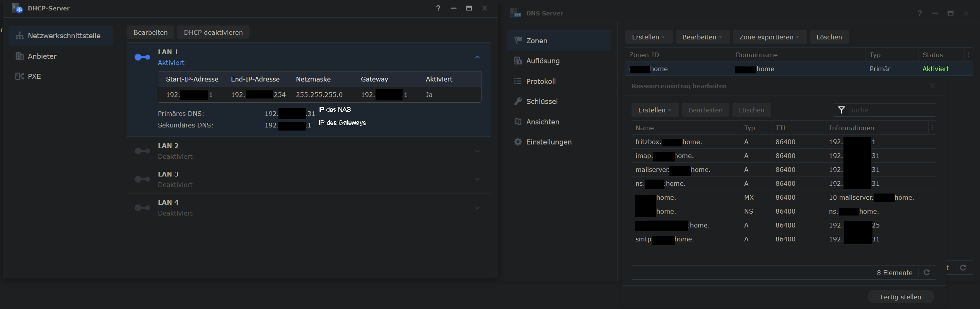The width and height of the screenshot is (980, 309).
Task: Refresh the resource records list (8 Elemente)
Action: (x=927, y=272)
